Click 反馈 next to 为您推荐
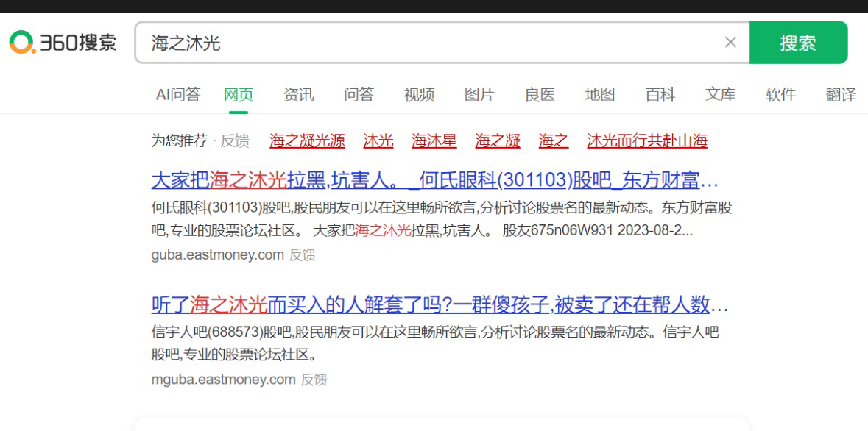 (236, 140)
